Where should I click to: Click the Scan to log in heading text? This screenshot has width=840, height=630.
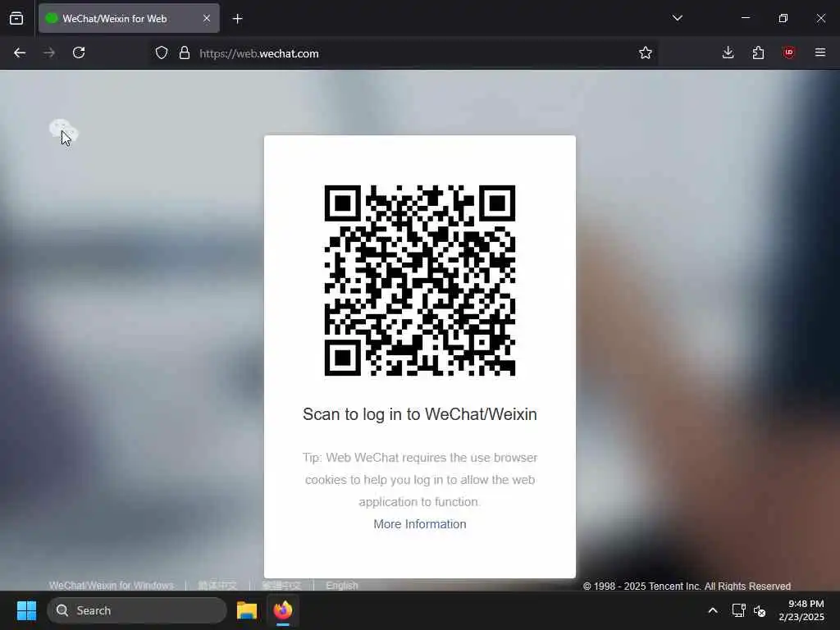click(x=420, y=414)
